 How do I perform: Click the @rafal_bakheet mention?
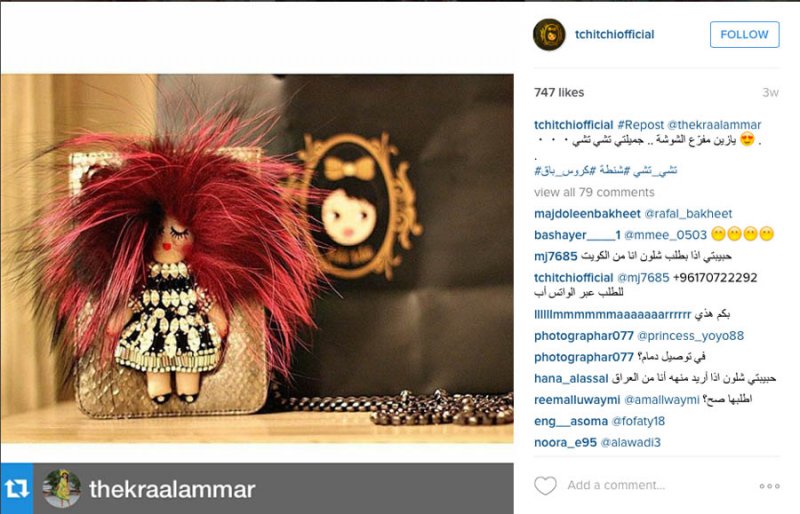tap(688, 213)
